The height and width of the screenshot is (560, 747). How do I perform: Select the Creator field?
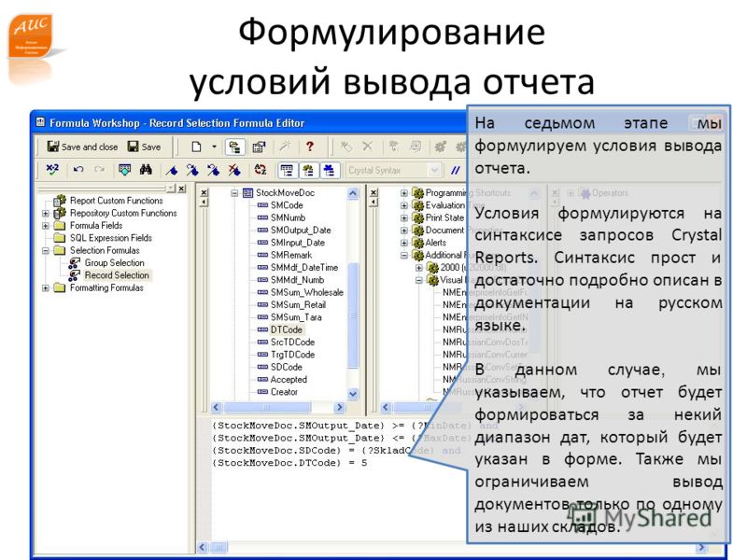pos(284,392)
